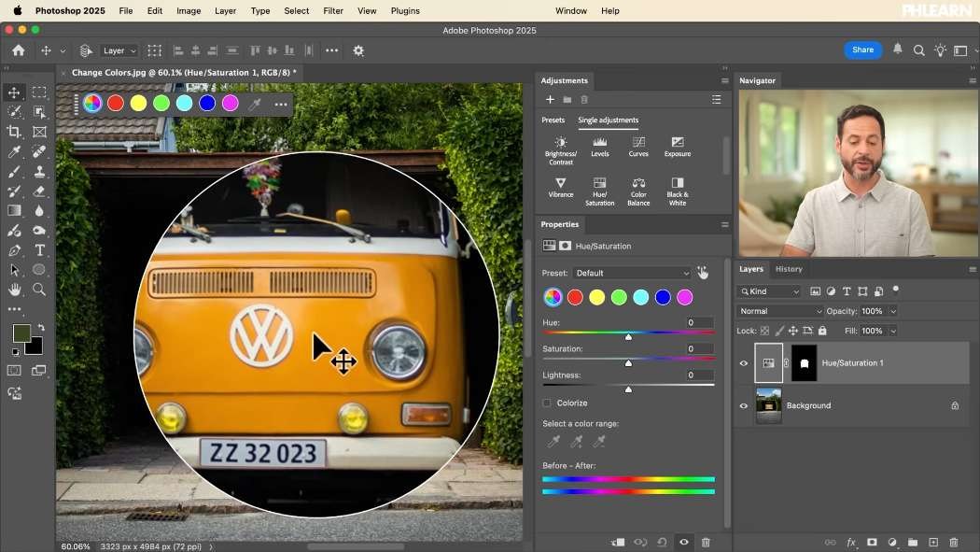Screen dimensions: 980x552
Task: Reset adjustment defaults in Properties panel
Action: (662, 543)
